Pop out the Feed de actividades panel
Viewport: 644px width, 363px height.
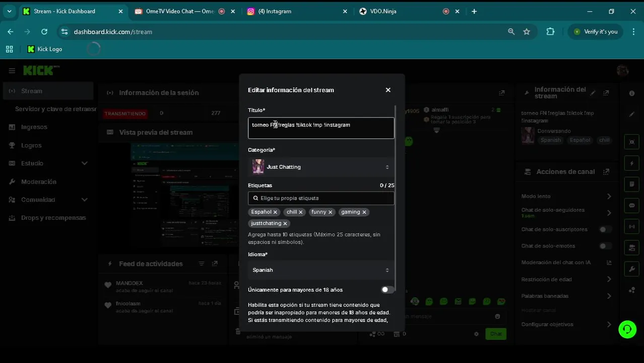click(215, 264)
